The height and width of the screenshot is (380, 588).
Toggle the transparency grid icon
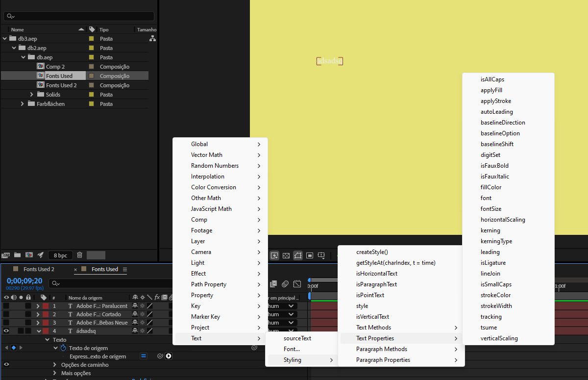coord(286,255)
